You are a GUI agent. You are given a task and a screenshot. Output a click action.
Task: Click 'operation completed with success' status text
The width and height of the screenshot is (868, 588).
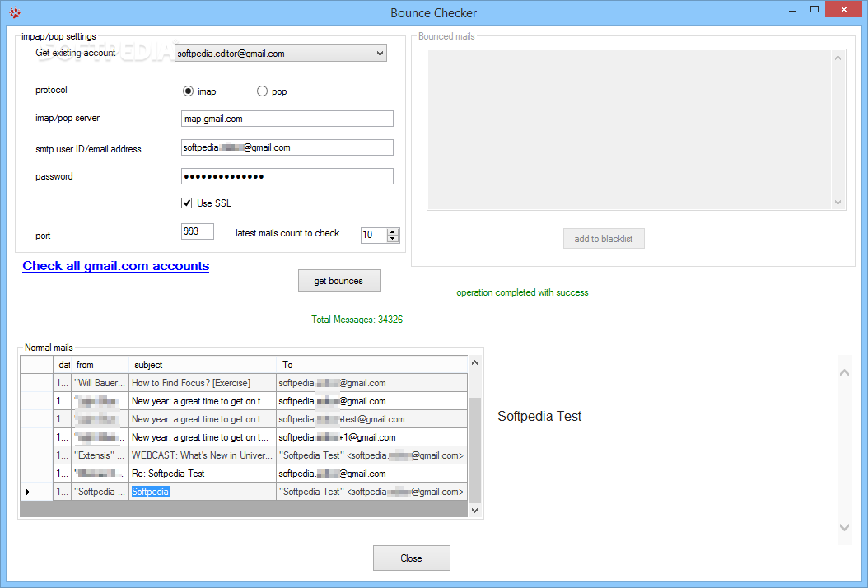(x=522, y=292)
